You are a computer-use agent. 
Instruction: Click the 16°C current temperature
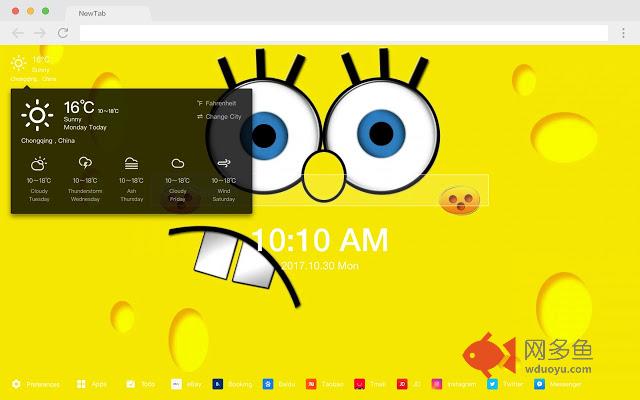(79, 107)
